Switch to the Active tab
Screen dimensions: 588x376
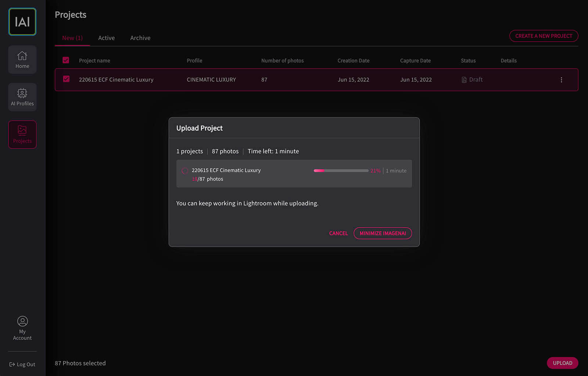coord(106,38)
